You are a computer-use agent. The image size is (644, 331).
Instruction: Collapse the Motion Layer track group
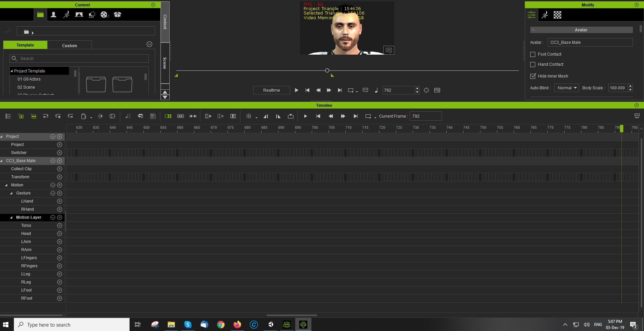11,217
